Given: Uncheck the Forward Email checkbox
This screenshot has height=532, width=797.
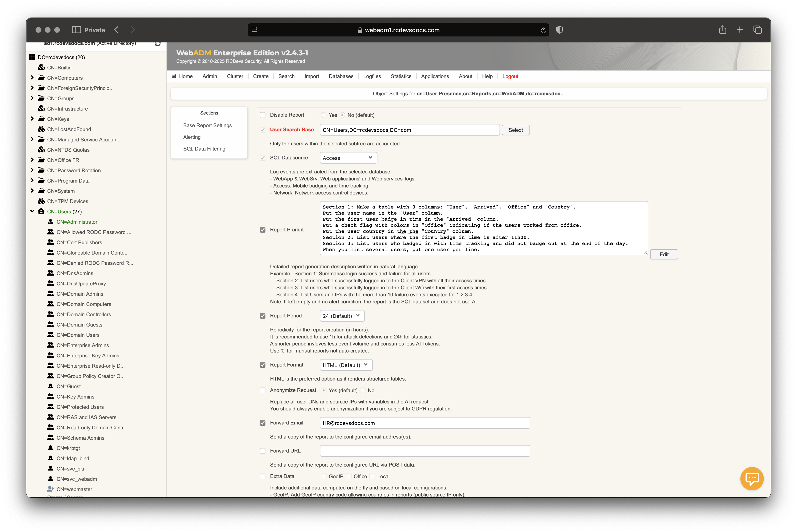Looking at the screenshot, I should 262,423.
